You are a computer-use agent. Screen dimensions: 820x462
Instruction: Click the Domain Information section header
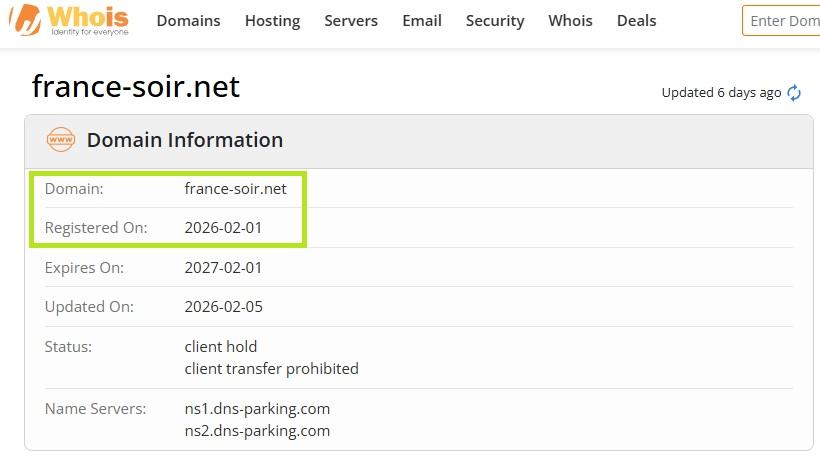point(185,140)
